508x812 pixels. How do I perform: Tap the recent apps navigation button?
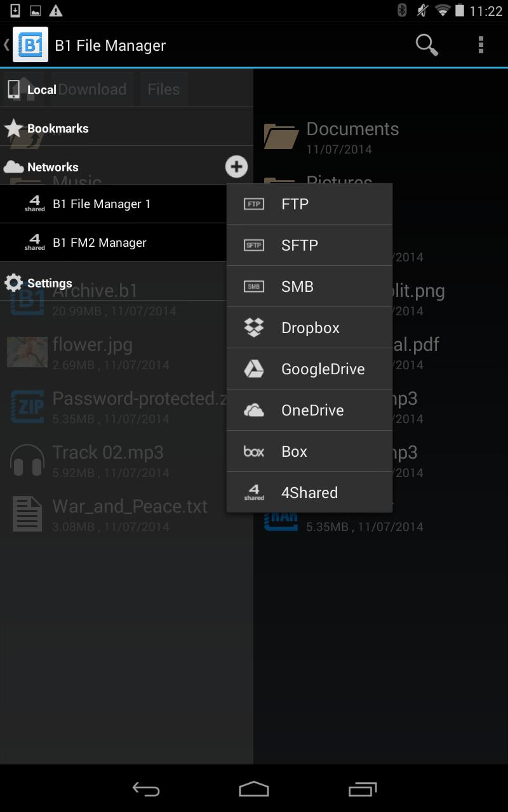(363, 789)
